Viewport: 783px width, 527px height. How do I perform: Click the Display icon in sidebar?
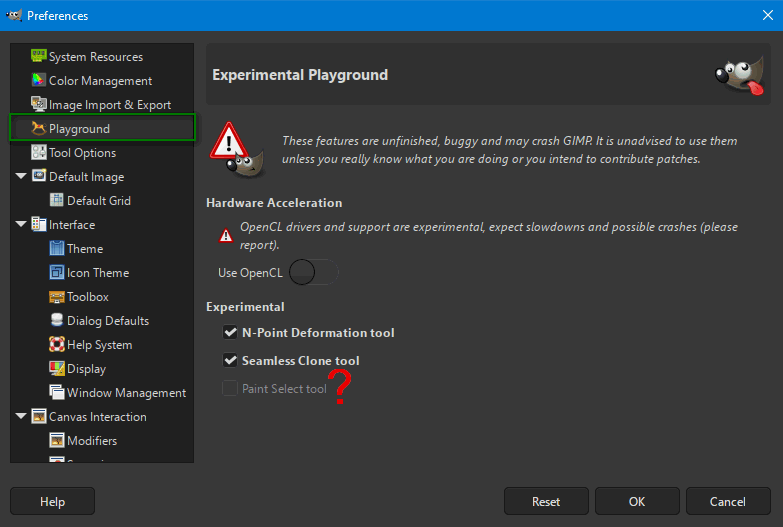tap(56, 368)
